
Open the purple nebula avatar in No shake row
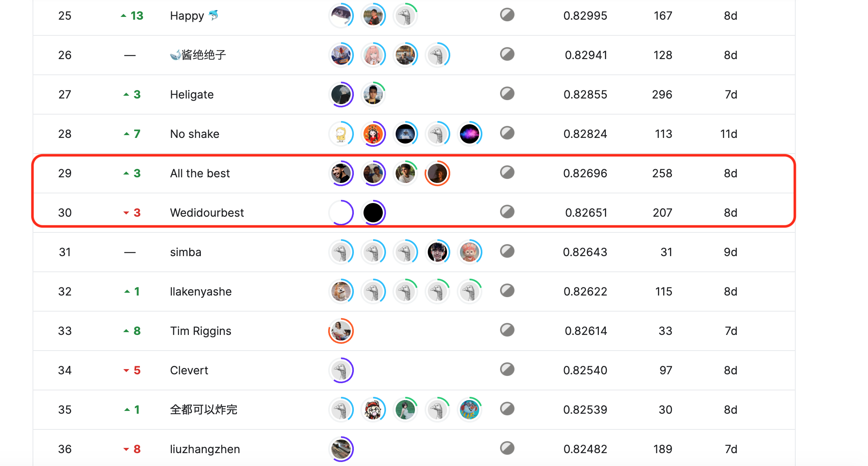point(470,134)
